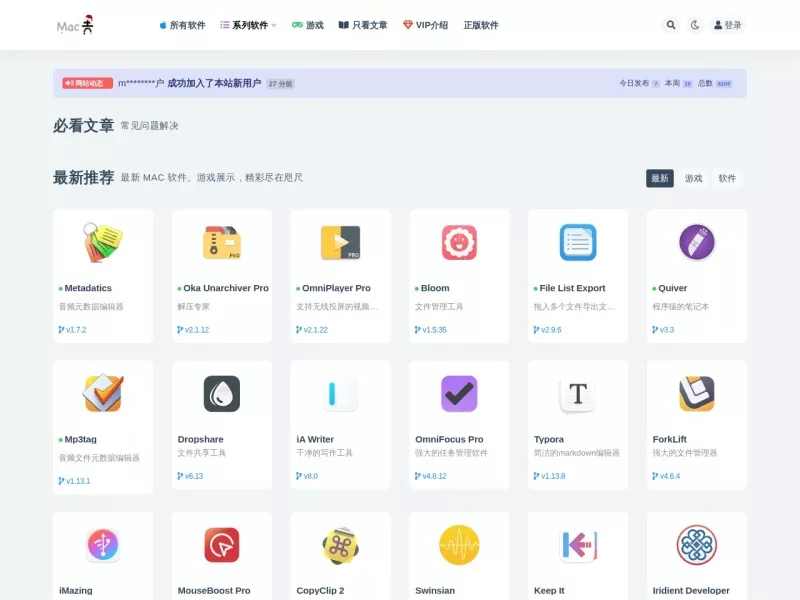Click the OmniPlayer Pro title

(x=336, y=288)
